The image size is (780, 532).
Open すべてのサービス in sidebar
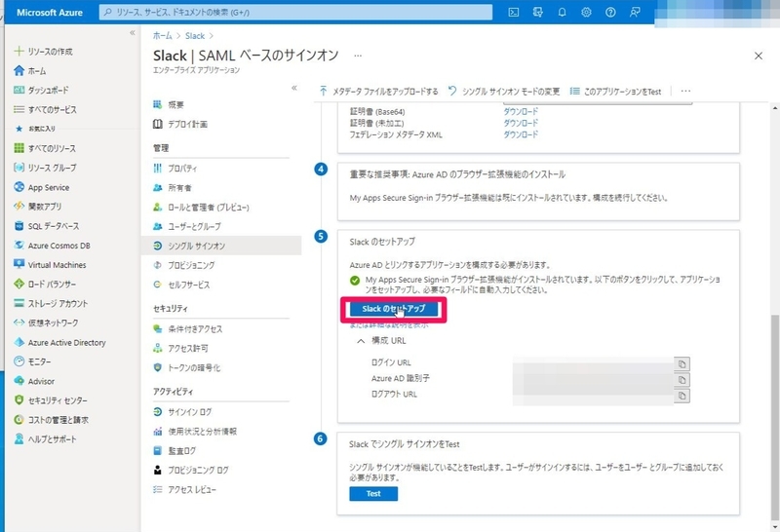point(45,109)
